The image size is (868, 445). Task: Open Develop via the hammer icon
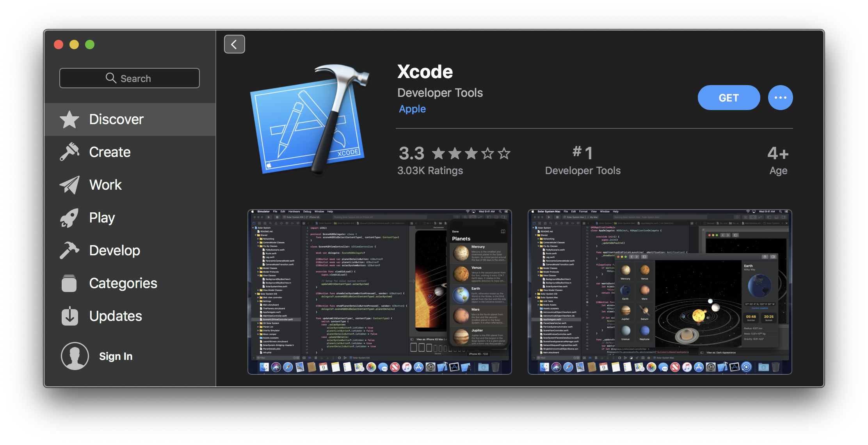(x=69, y=250)
